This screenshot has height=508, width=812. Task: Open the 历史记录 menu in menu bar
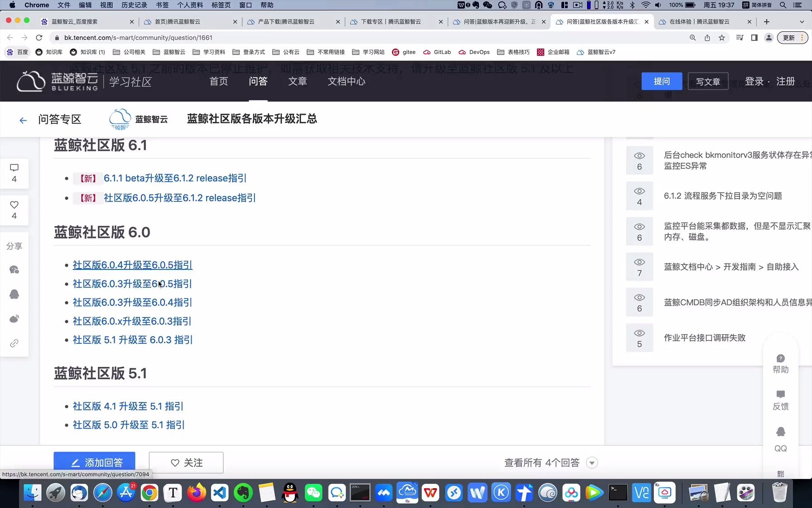(x=134, y=5)
